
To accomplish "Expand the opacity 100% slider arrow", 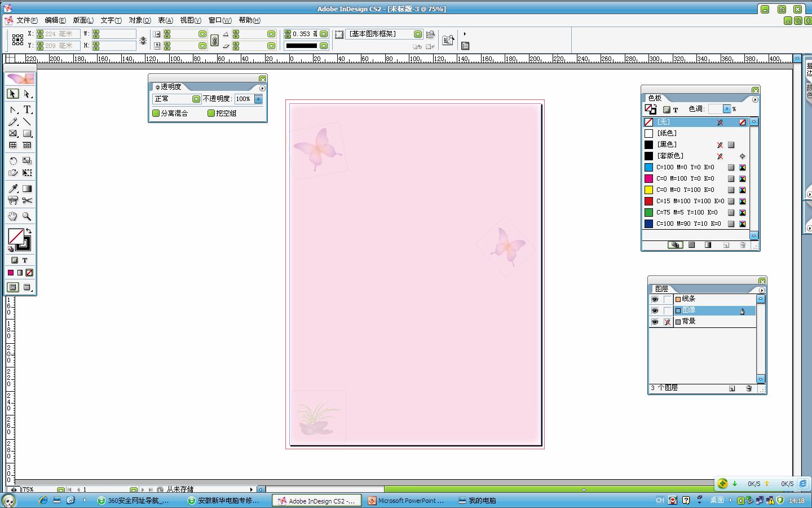I will tap(258, 99).
